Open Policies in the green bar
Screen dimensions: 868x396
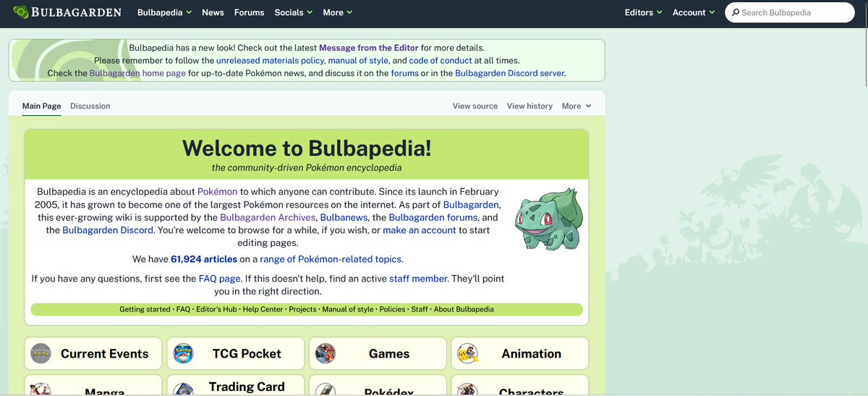click(x=392, y=309)
